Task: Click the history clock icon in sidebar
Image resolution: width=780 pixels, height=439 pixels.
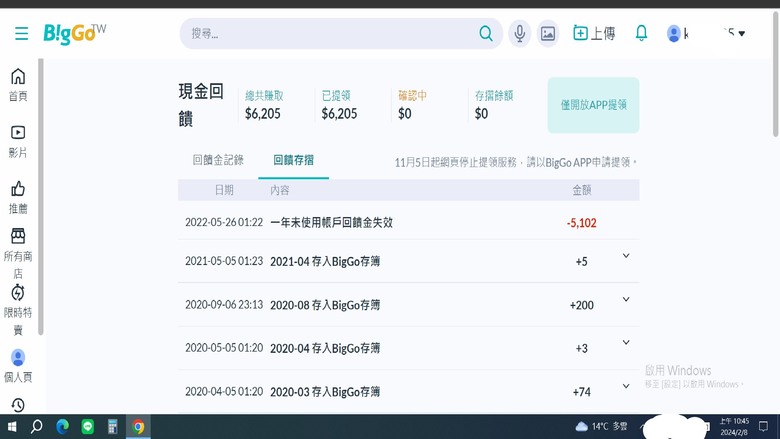Action: coord(18,405)
